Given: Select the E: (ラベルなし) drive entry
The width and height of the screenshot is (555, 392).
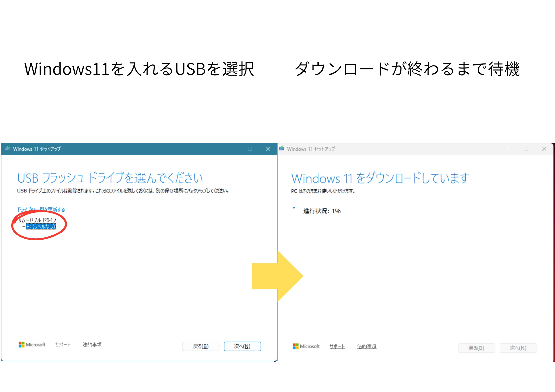Looking at the screenshot, I should 41,227.
